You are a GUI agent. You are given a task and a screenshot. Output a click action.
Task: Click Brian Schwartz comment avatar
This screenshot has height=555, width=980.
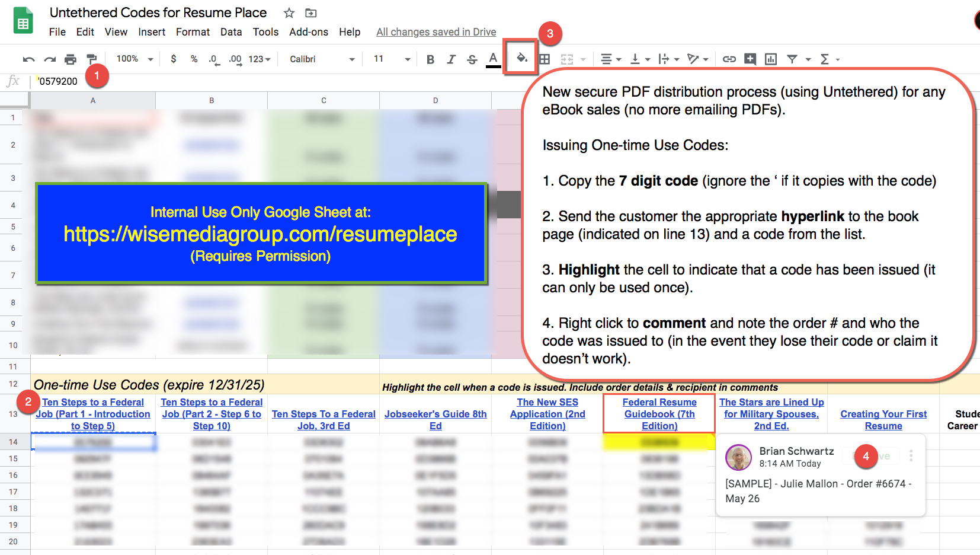click(739, 457)
